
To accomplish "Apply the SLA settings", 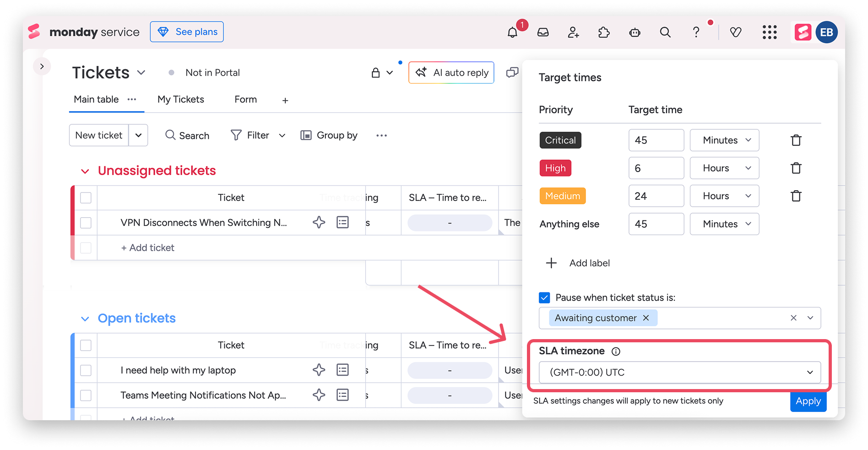I will click(x=808, y=401).
